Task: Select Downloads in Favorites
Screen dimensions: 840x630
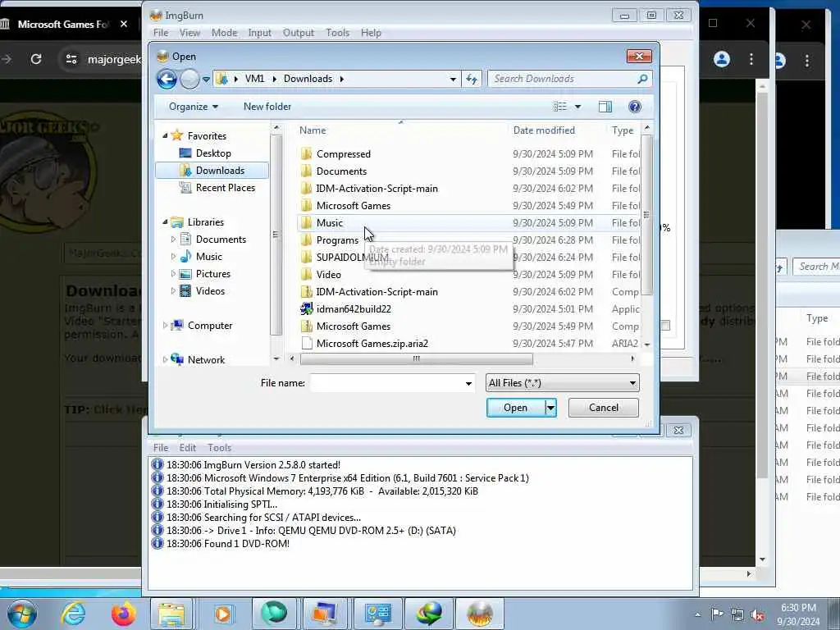Action: (x=212, y=171)
